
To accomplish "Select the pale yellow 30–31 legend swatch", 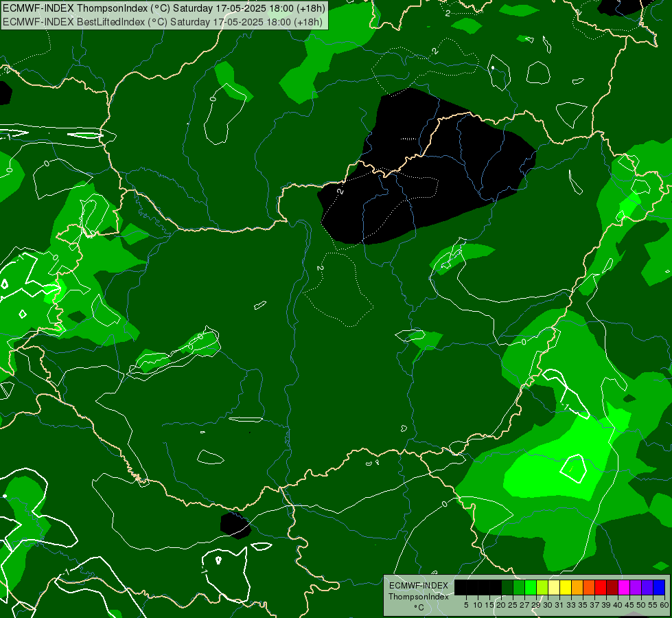I will coord(554,587).
